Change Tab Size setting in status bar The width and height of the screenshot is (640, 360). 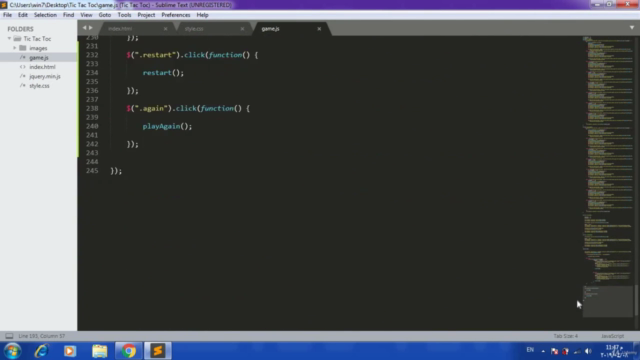click(566, 336)
